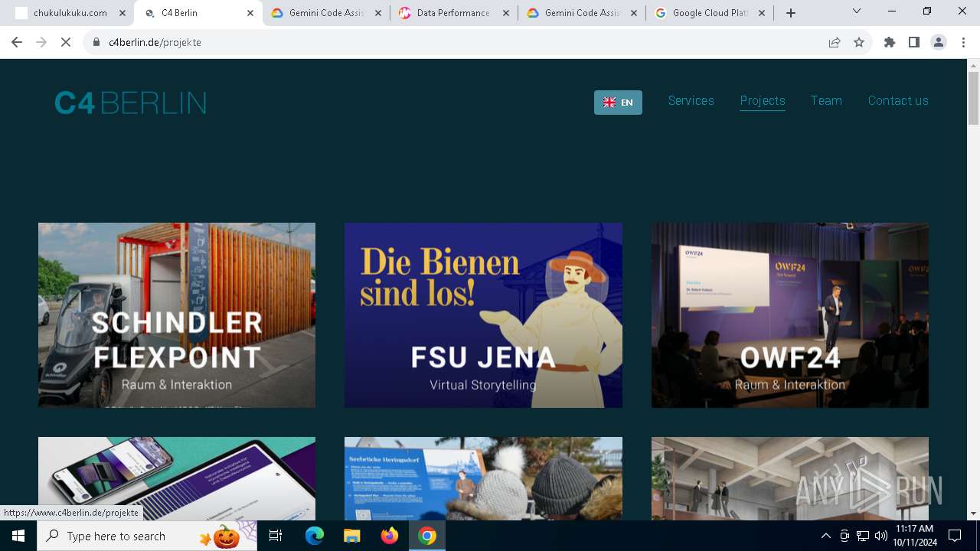
Task: Select the C4 Berlin tab
Action: [x=198, y=13]
